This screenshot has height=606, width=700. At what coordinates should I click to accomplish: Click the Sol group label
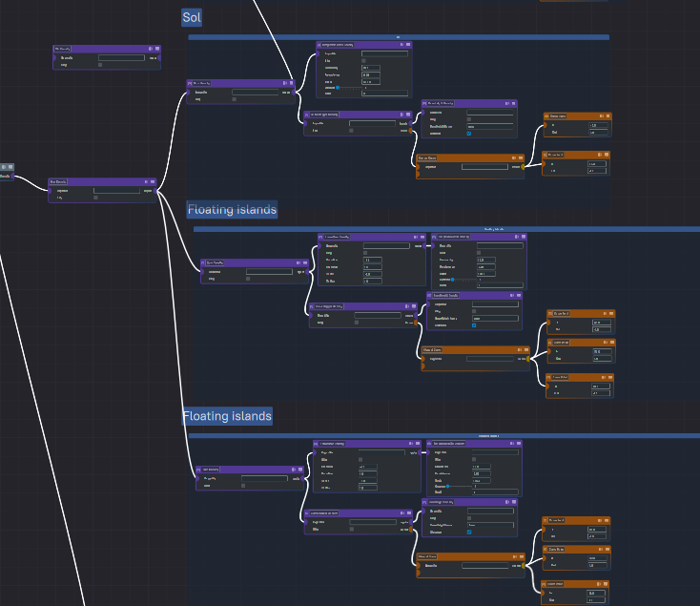point(192,17)
